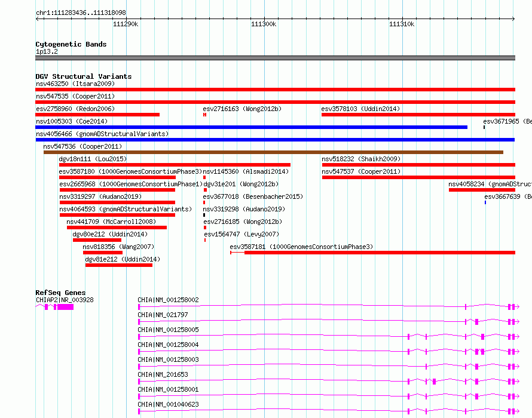Click the Cytogenetic Bands track title
Image resolution: width=532 pixels, height=418 pixels.
[71, 44]
